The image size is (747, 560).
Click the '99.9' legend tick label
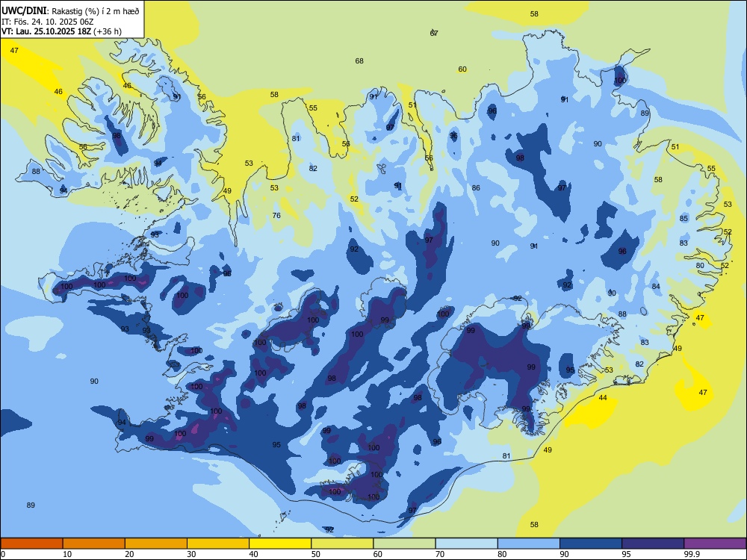[692, 554]
